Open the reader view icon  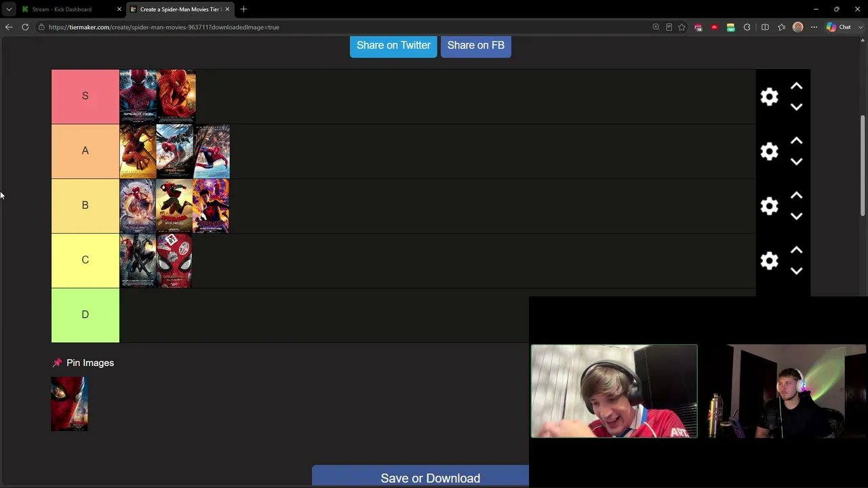669,27
